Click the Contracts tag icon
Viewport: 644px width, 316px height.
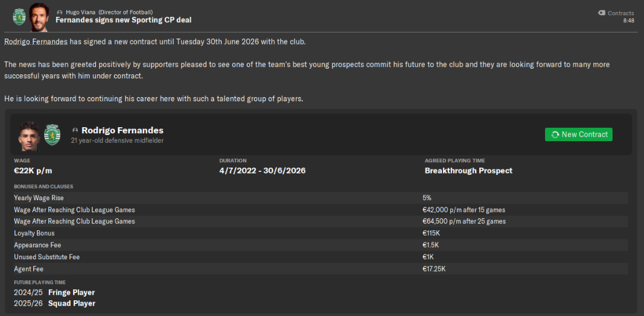point(602,13)
